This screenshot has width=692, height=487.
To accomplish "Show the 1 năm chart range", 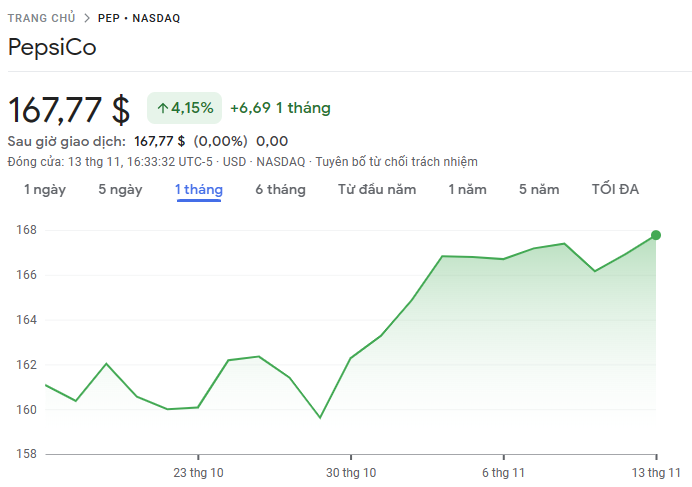I will (x=467, y=189).
